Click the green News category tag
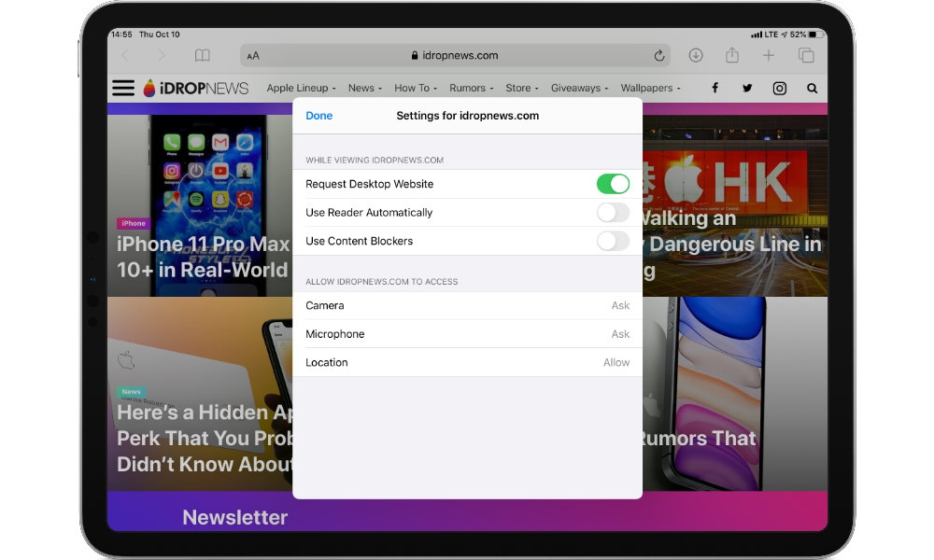Image resolution: width=934 pixels, height=560 pixels. click(131, 392)
